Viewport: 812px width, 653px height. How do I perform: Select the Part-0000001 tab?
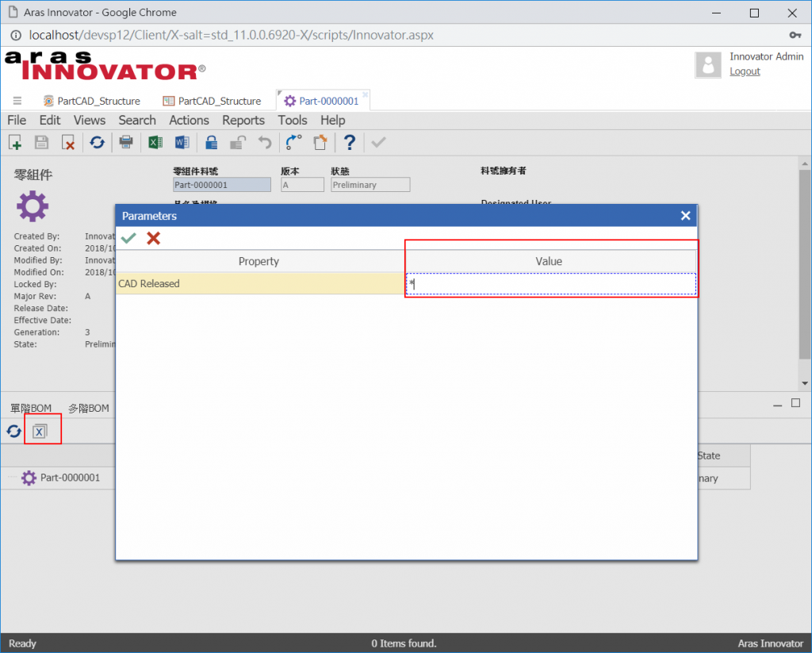pyautogui.click(x=322, y=101)
